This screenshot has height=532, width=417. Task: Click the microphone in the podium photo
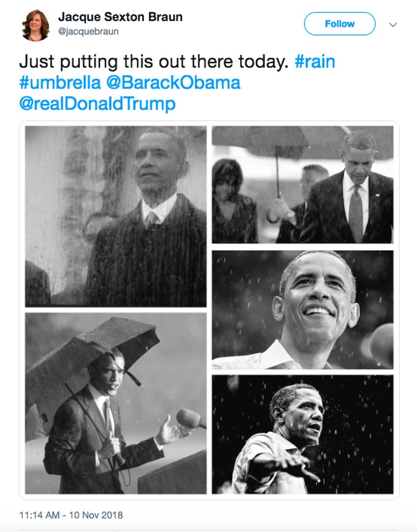tap(190, 419)
